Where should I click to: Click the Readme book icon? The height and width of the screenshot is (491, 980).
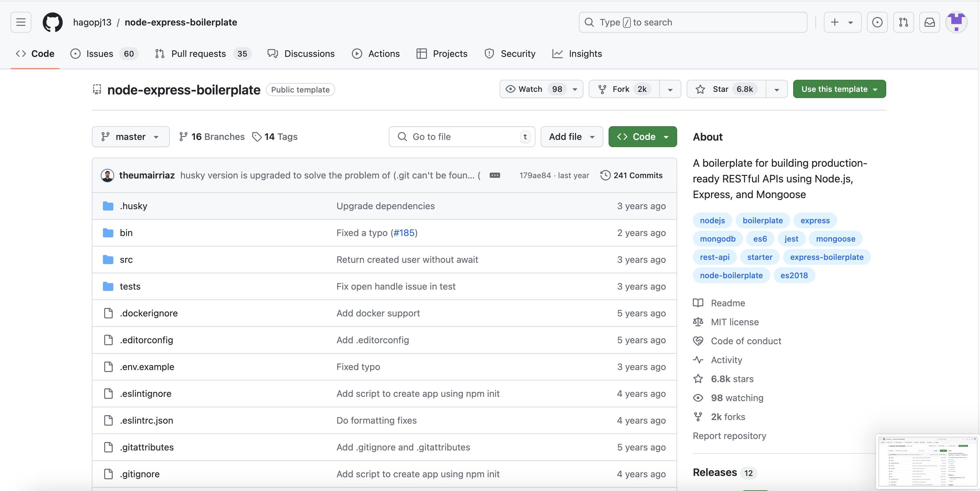(x=698, y=303)
